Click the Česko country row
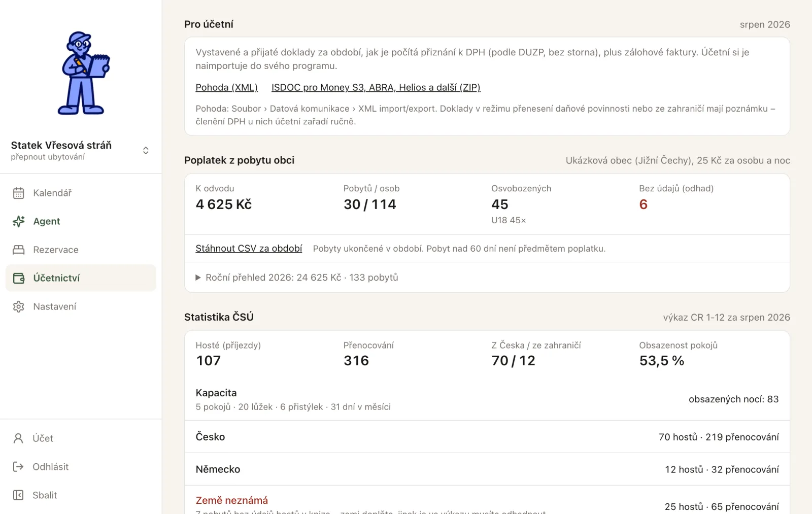812x514 pixels. coord(487,437)
